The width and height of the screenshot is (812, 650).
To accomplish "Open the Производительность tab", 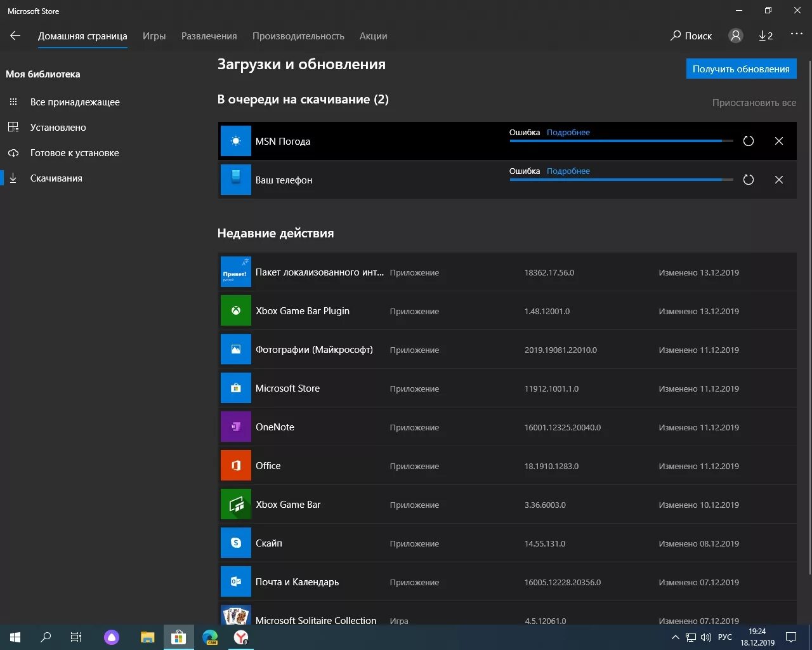I will (298, 36).
